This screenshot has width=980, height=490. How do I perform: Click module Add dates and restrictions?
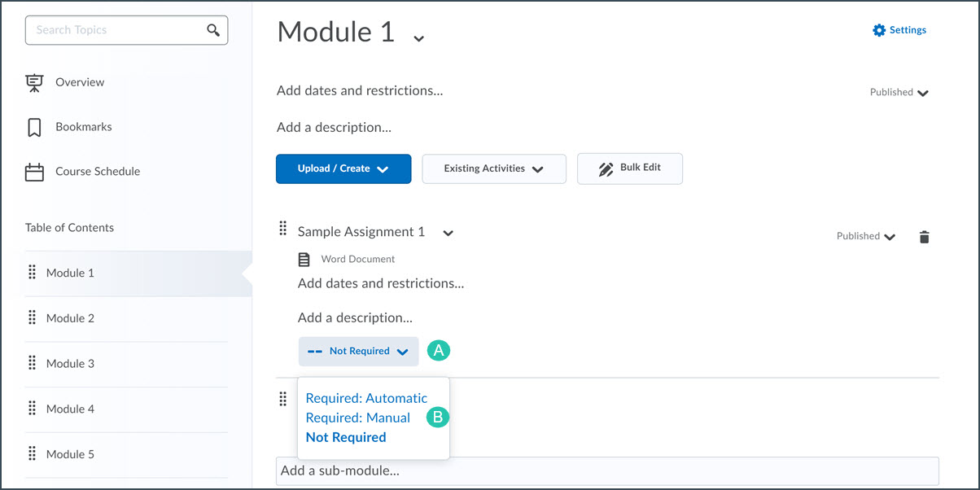pyautogui.click(x=360, y=91)
